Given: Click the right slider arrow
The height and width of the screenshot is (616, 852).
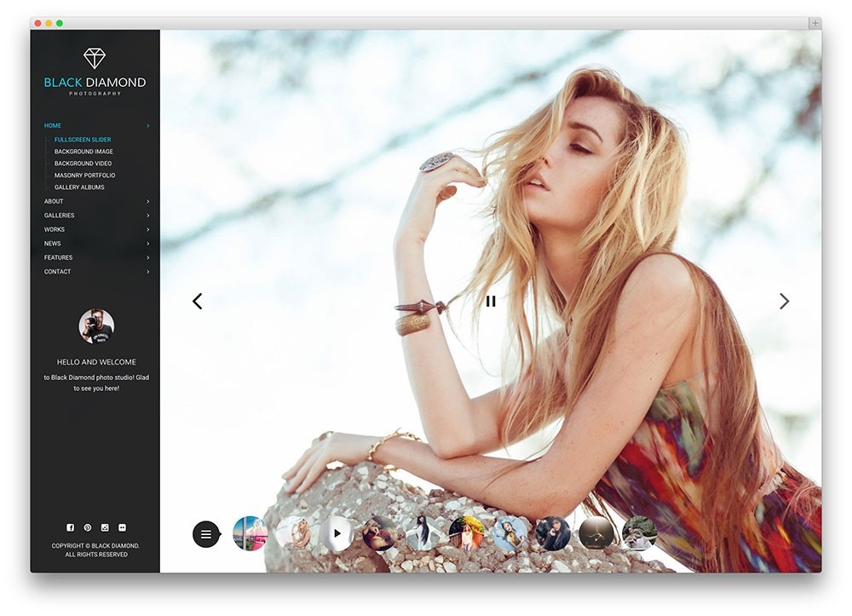Looking at the screenshot, I should pyautogui.click(x=783, y=301).
